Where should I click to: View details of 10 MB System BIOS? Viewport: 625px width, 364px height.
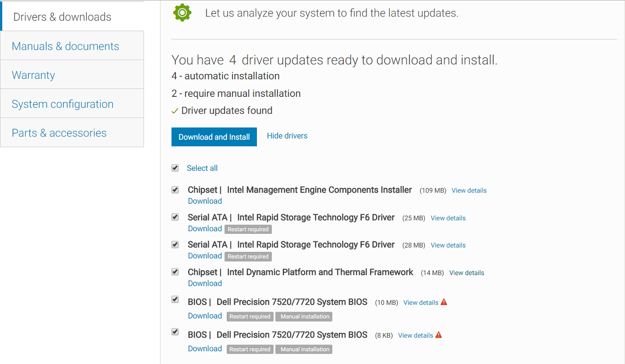click(x=421, y=303)
